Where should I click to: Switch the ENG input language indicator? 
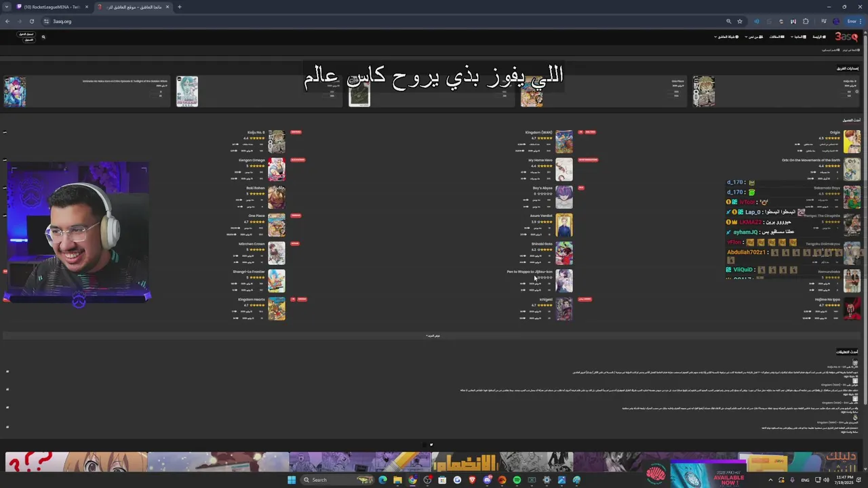point(806,480)
